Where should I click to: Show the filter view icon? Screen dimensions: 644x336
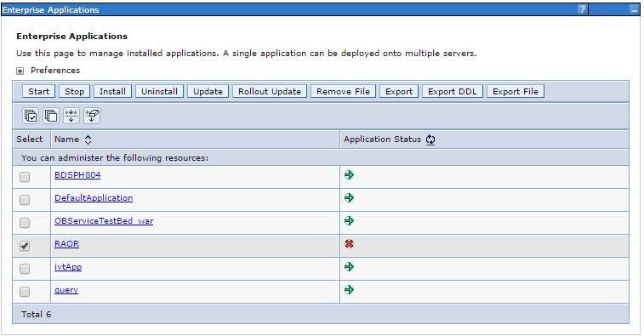71,116
